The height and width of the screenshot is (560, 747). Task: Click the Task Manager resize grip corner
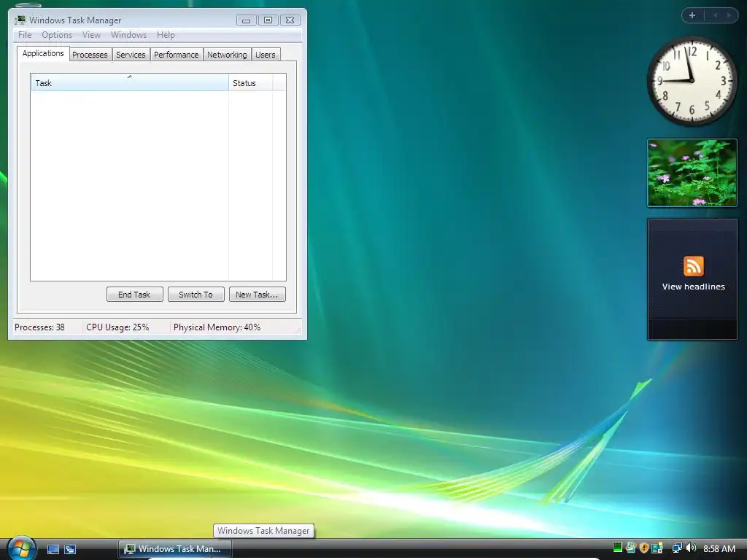(x=298, y=330)
